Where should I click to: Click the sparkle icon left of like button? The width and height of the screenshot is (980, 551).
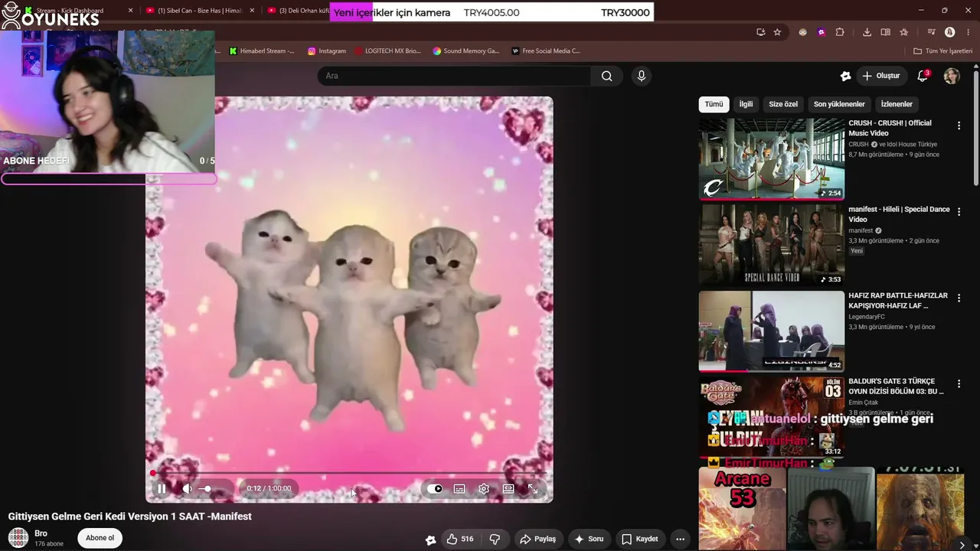[x=430, y=540]
